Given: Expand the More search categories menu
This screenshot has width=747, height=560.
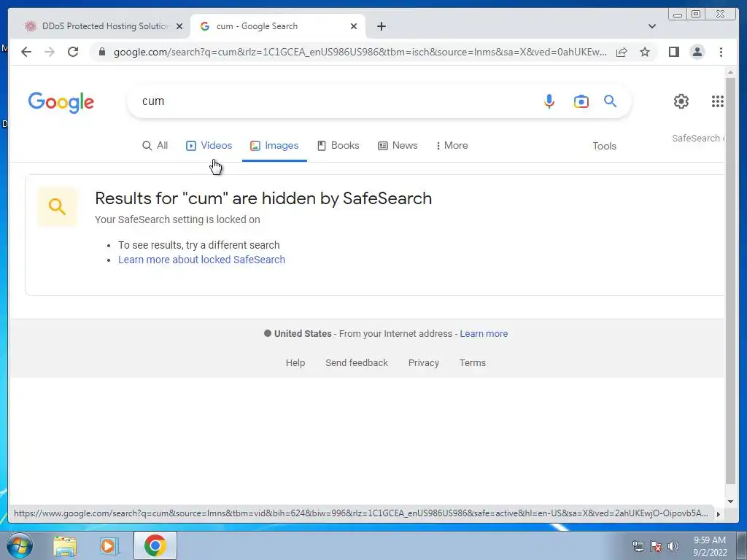Looking at the screenshot, I should pos(452,145).
